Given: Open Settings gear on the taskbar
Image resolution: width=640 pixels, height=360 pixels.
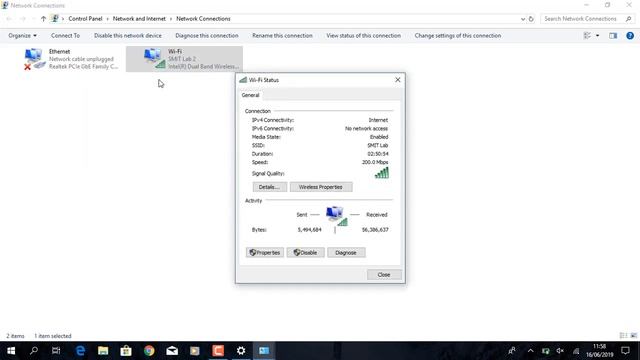Looking at the screenshot, I should click(241, 351).
